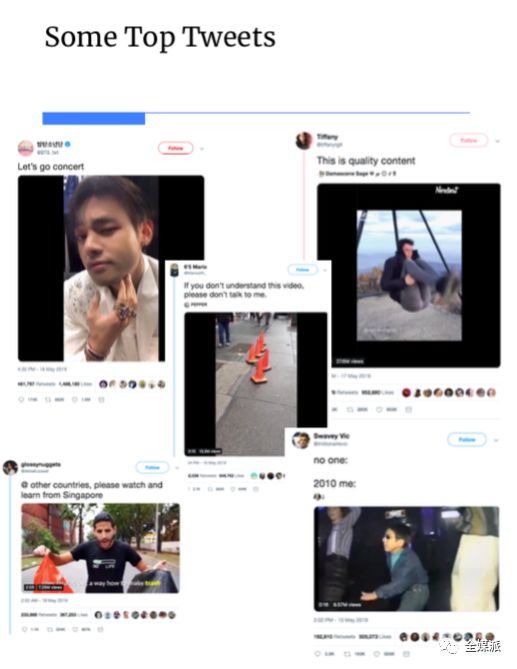Viewport: 517px width, 669px height.
Task: Open Tiffany's profile avatar
Action: 304,140
